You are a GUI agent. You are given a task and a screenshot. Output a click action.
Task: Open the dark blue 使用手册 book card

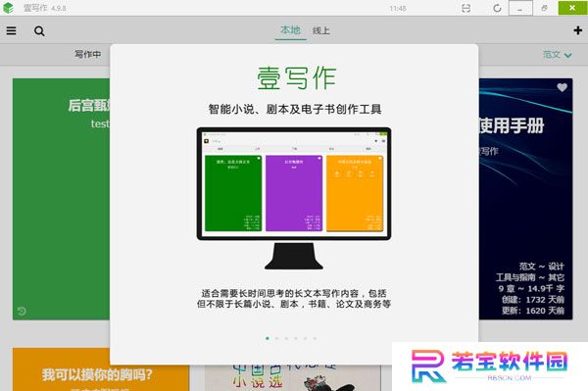pos(525,199)
